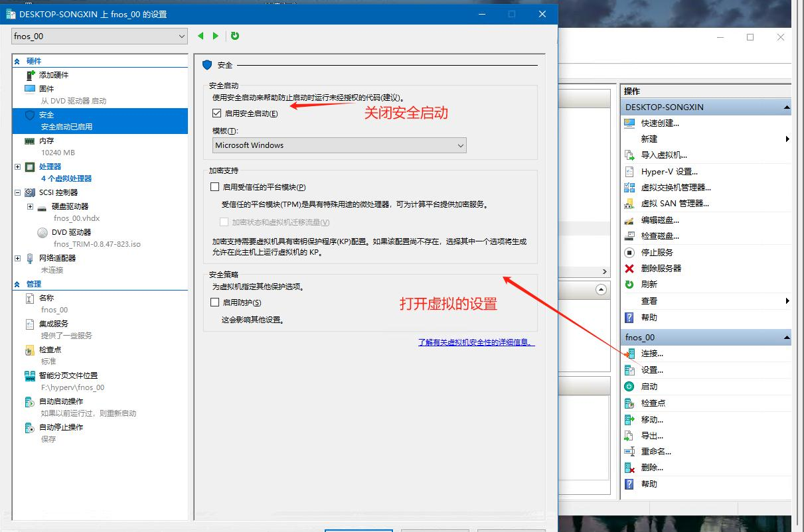
Task: Click the 编辑磁盘 icon
Action: coord(629,220)
